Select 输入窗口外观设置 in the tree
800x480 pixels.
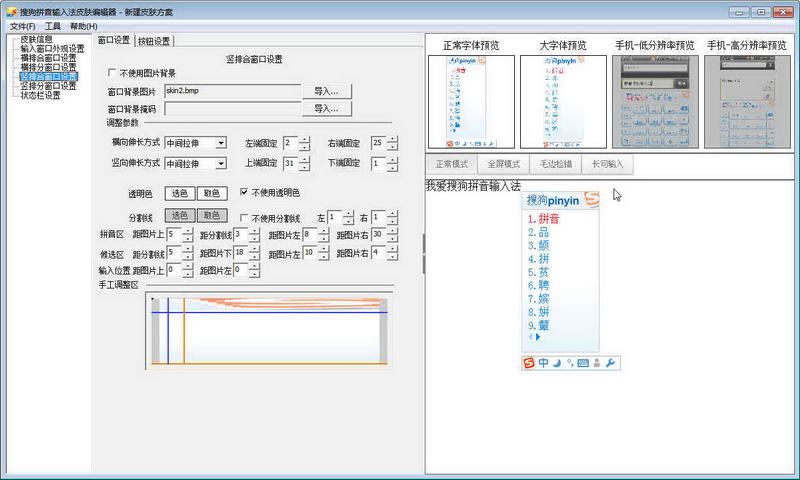tap(52, 48)
